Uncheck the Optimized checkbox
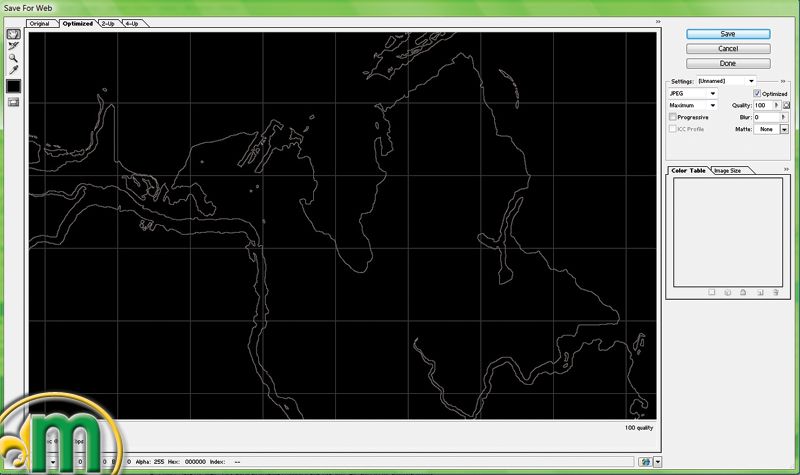This screenshot has height=475, width=800. click(x=757, y=93)
